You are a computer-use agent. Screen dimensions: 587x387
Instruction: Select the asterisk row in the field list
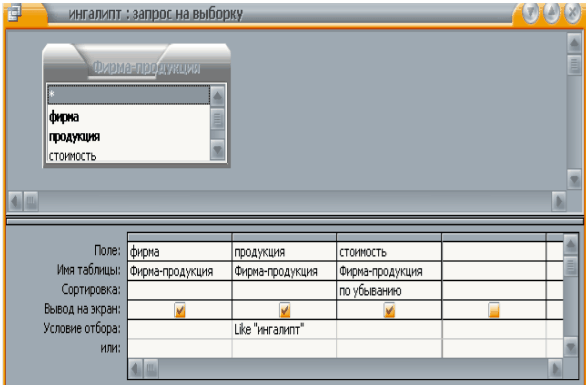click(x=128, y=95)
